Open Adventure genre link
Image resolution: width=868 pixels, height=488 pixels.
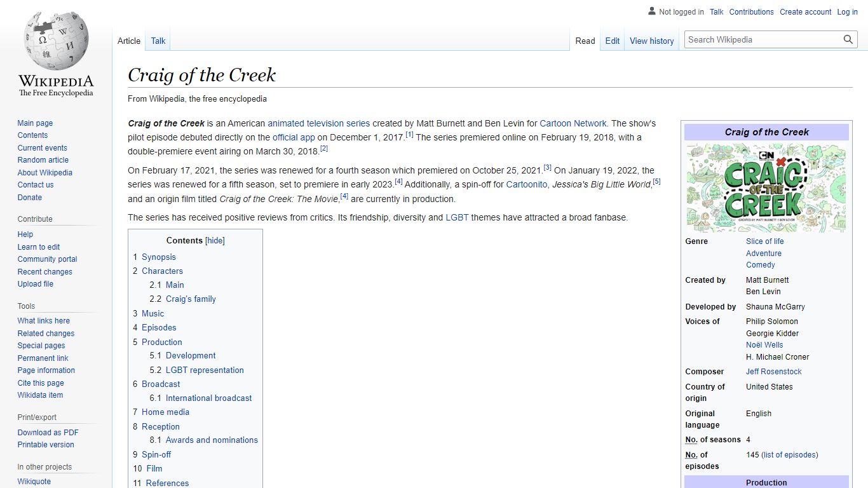pyautogui.click(x=764, y=254)
